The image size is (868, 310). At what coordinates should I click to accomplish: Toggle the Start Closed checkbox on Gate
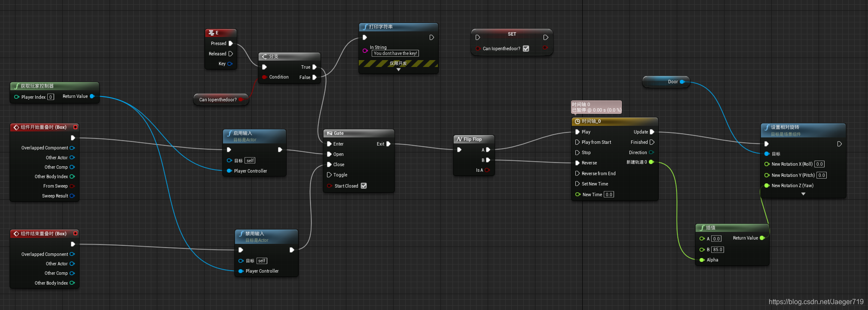[364, 185]
